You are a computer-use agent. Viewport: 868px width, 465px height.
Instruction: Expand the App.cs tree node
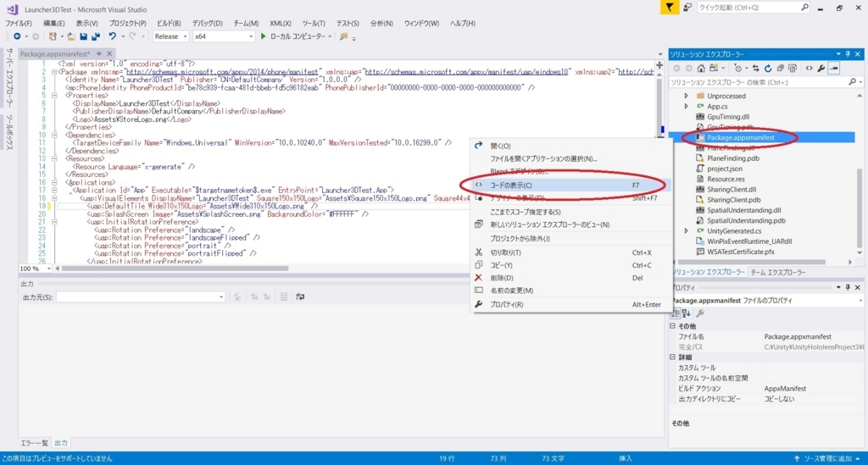pos(687,106)
